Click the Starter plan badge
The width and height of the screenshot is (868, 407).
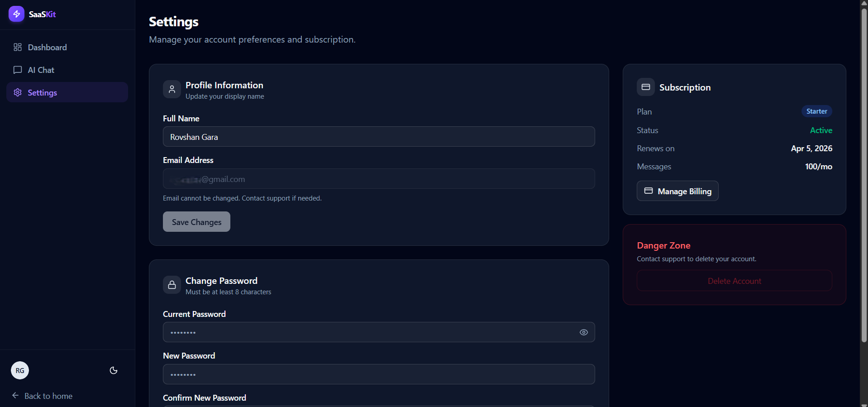817,111
